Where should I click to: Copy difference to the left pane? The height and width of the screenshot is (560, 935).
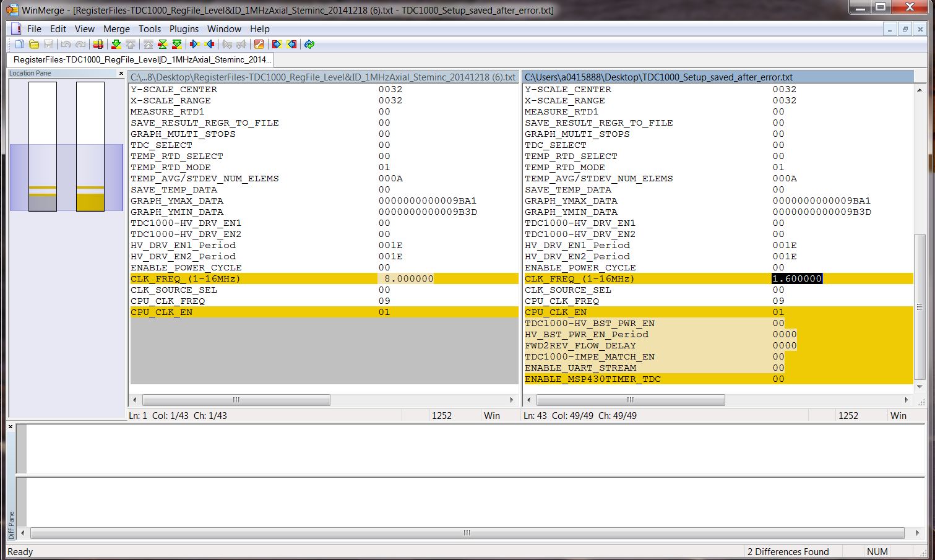pyautogui.click(x=209, y=44)
